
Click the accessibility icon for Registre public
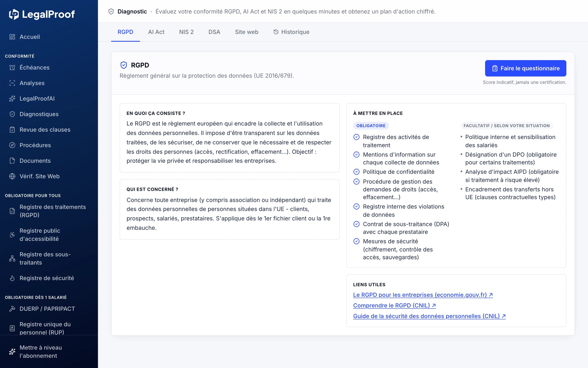(12, 235)
